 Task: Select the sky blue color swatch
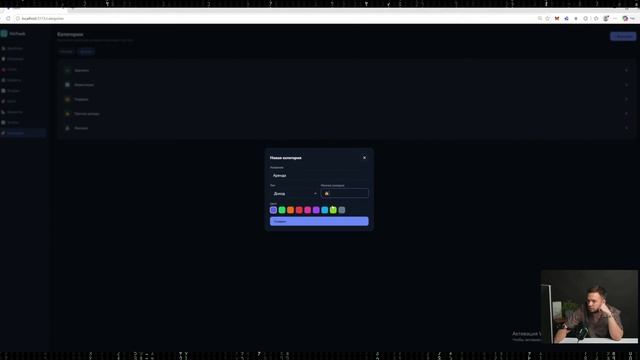click(325, 210)
